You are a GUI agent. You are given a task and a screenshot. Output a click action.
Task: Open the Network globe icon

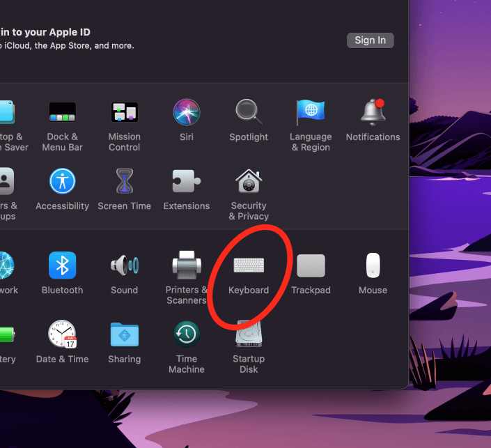[x=7, y=265]
